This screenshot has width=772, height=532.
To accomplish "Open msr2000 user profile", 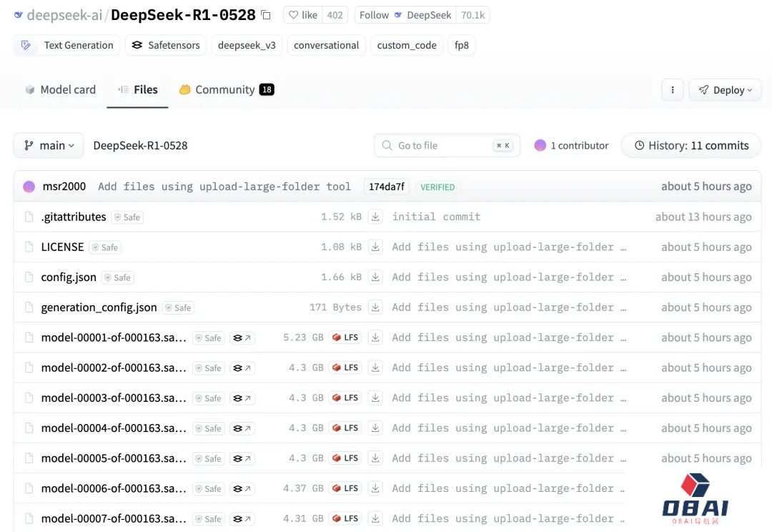I will point(64,187).
